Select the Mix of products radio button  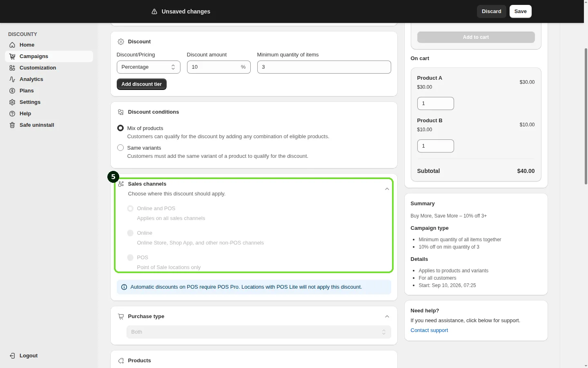[120, 128]
